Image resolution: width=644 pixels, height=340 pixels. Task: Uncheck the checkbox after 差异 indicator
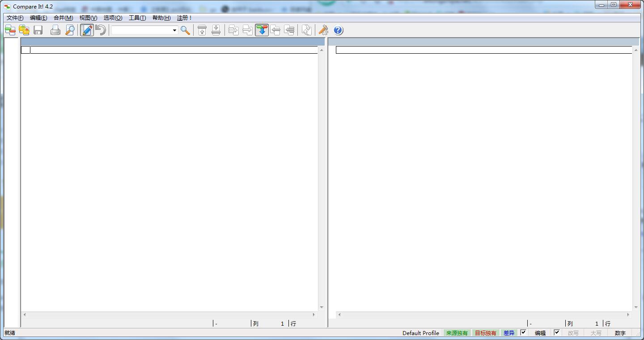(523, 333)
